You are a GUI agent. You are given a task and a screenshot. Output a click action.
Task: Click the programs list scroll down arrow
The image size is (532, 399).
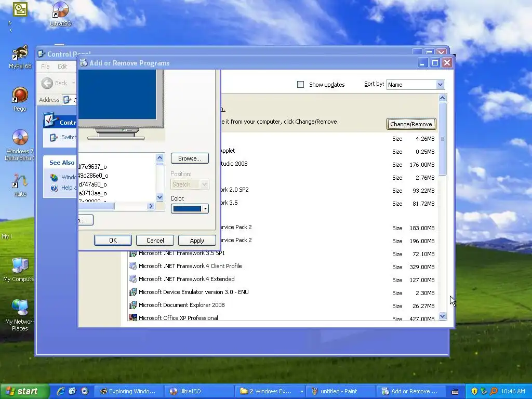coord(442,316)
